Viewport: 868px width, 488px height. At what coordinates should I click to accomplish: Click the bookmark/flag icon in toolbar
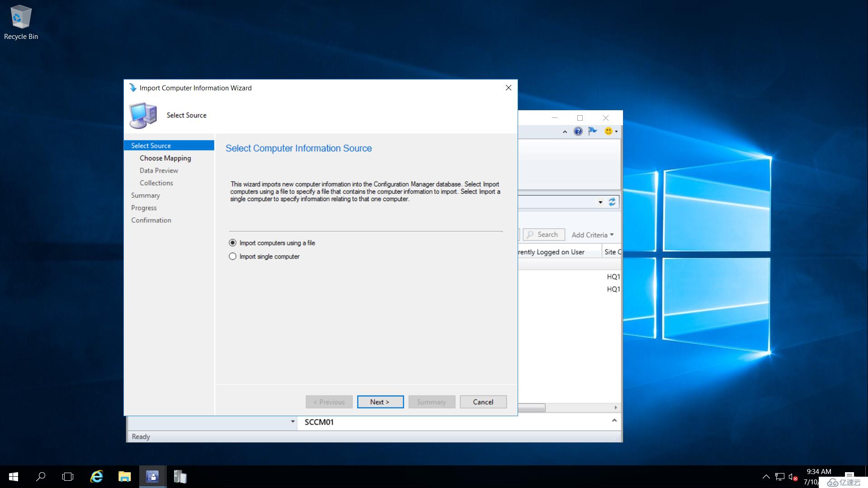pyautogui.click(x=593, y=131)
